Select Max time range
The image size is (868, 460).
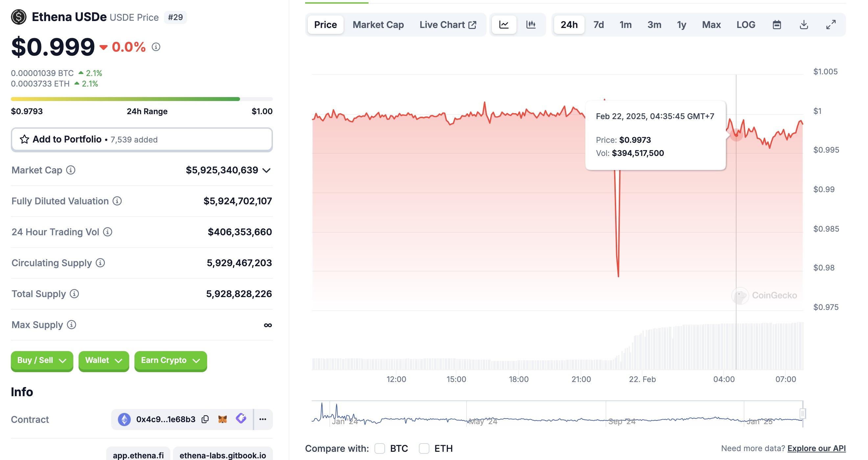point(711,25)
